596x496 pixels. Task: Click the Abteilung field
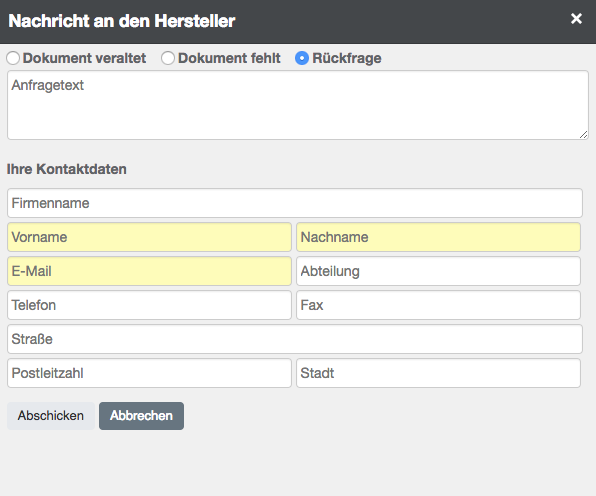pyautogui.click(x=438, y=271)
